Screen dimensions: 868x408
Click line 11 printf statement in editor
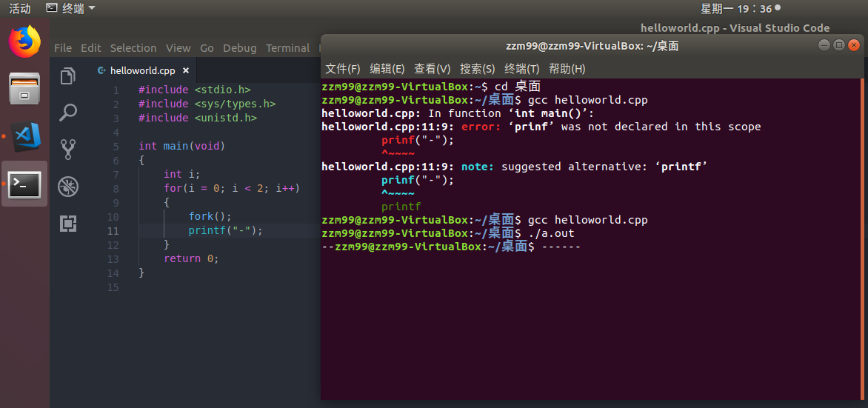tap(225, 230)
